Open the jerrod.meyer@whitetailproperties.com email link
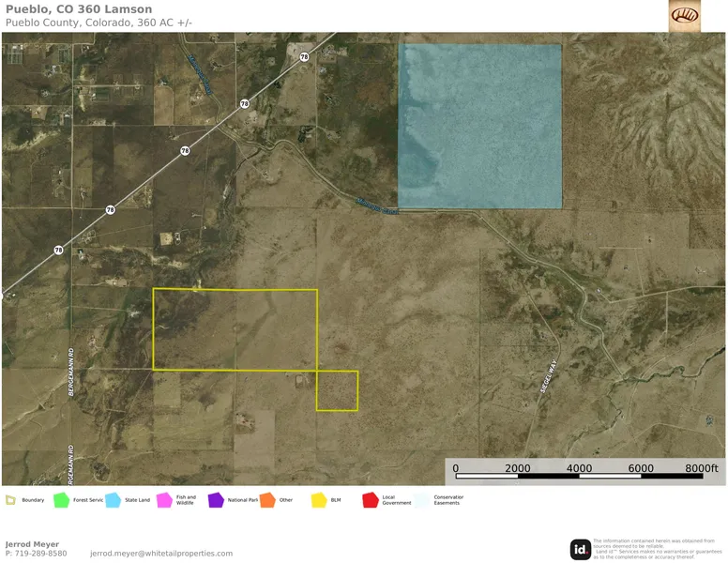 [161, 554]
